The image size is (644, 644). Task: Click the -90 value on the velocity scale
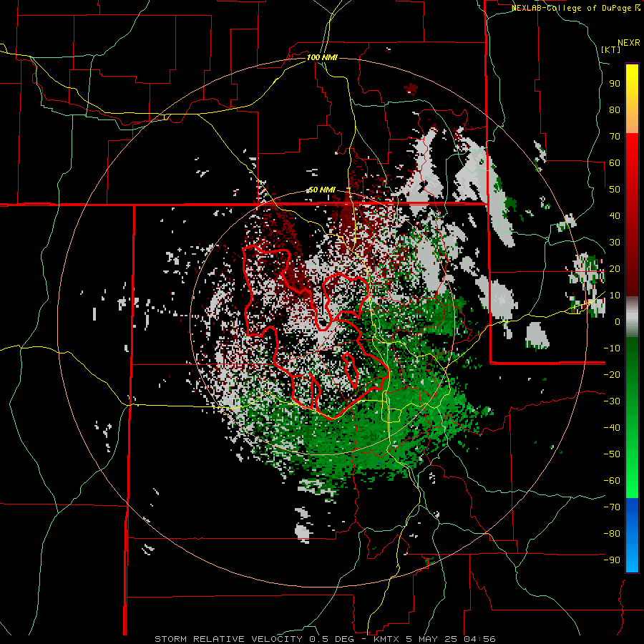(612, 560)
